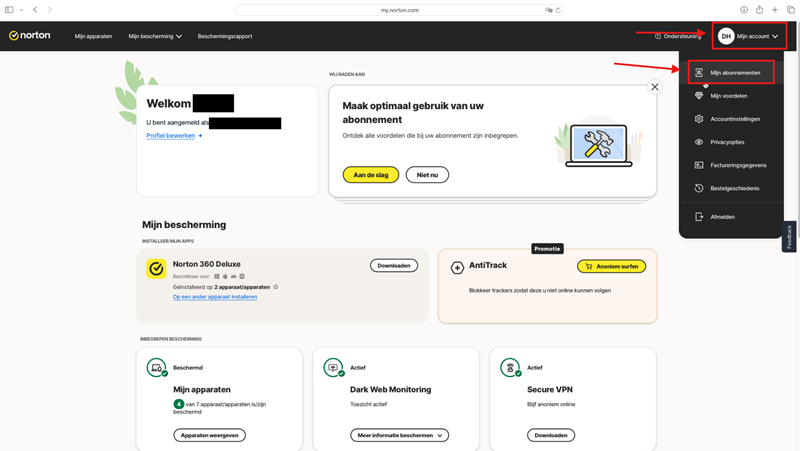Open the Feedback side tab
The image size is (800, 451).
point(789,237)
